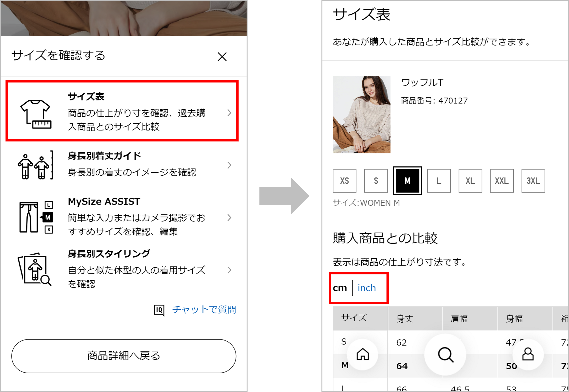The image size is (569, 392).
Task: Tap the magnifier search icon button
Action: [x=445, y=354]
